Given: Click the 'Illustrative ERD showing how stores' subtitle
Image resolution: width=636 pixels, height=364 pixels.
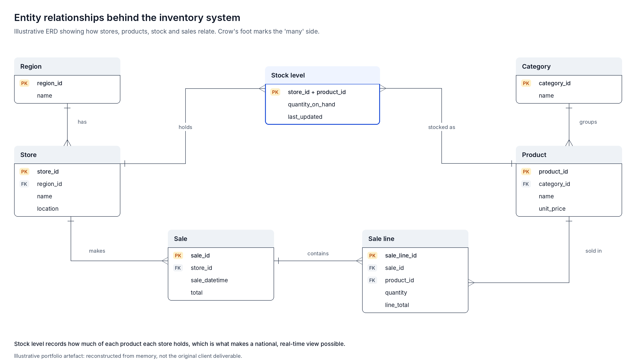Looking at the screenshot, I should (167, 31).
